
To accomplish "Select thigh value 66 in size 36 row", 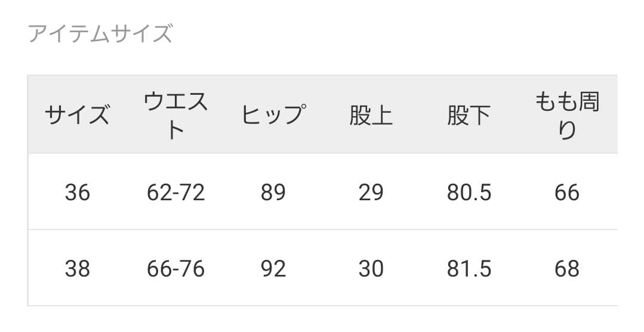I will (x=566, y=193).
